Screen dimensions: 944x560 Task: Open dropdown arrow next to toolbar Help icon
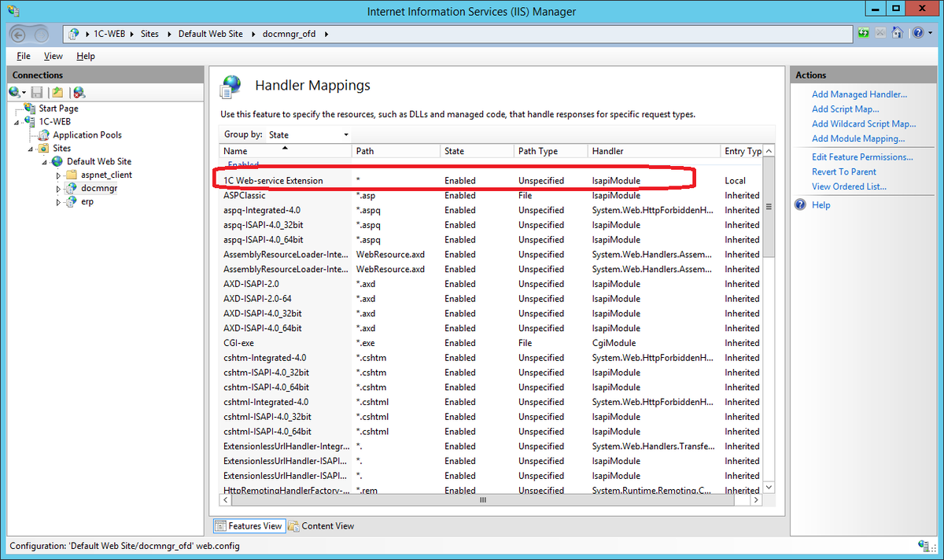pyautogui.click(x=928, y=34)
